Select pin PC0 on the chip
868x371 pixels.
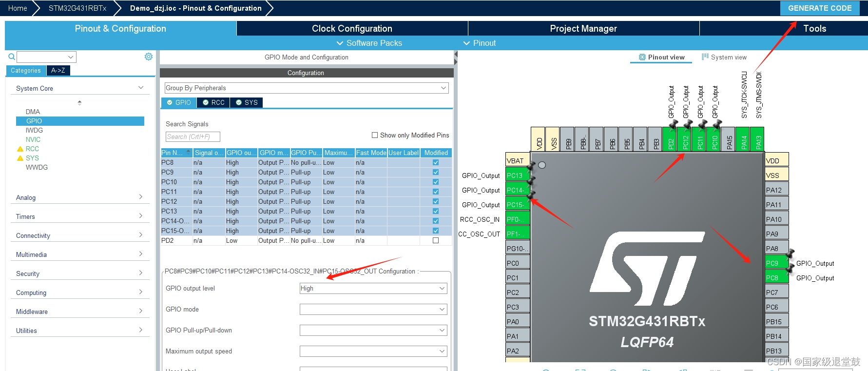[x=517, y=263]
